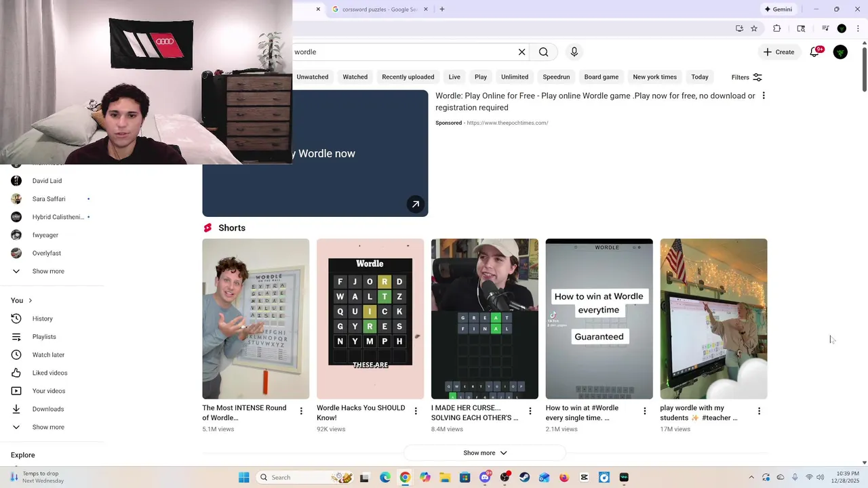Open a new browser tab
The image size is (868, 488).
pos(442,9)
